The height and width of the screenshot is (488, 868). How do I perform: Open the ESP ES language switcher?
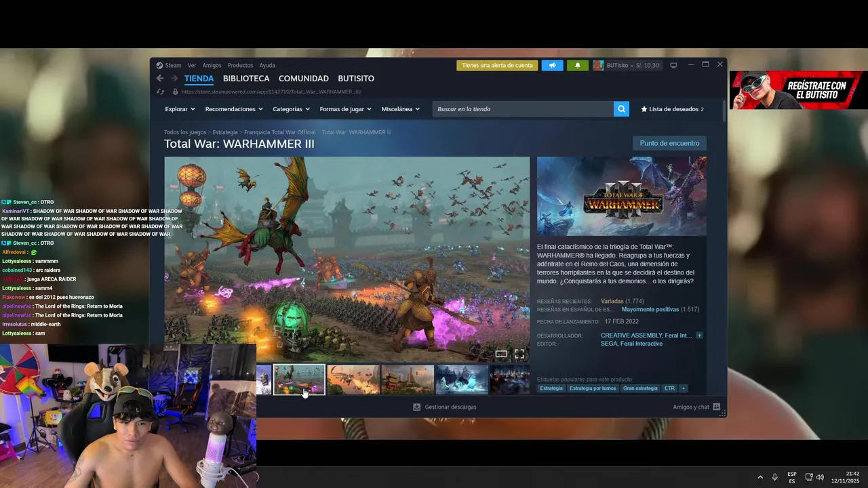pos(792,477)
